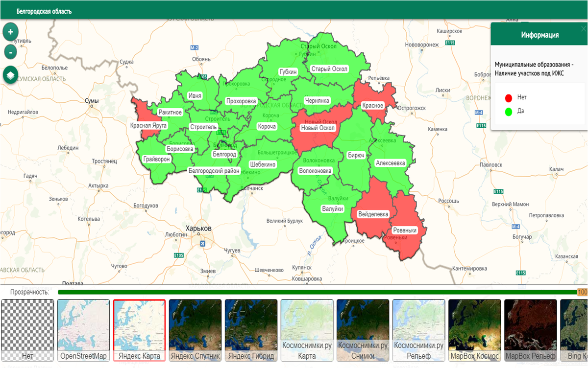
Task: Select the Алексеевка district label
Action: point(391,163)
